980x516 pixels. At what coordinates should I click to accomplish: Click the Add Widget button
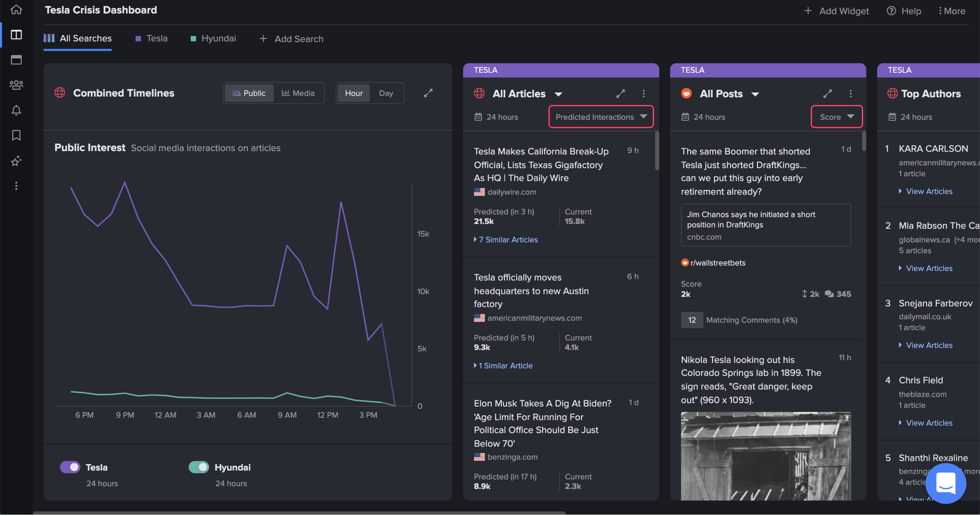(x=836, y=11)
